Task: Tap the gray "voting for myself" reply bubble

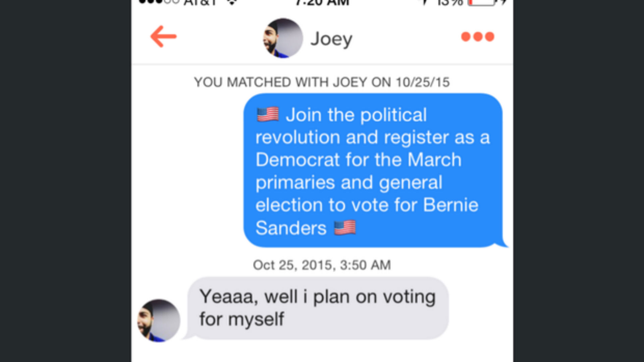Action: 317,308
